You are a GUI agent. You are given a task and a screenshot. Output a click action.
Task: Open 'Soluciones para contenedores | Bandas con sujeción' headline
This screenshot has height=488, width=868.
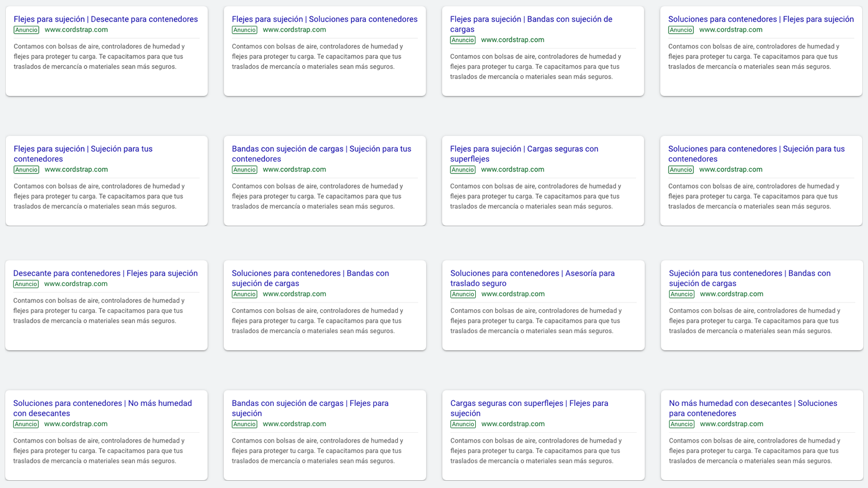click(x=310, y=278)
